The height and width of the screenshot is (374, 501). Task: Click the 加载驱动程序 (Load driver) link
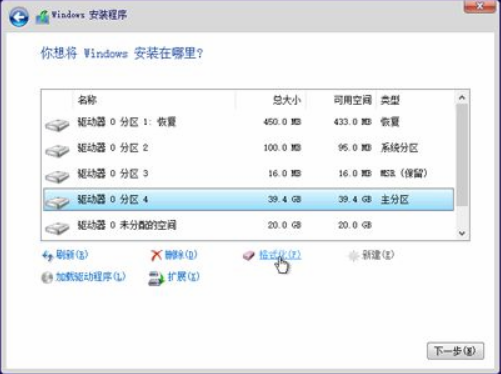(x=90, y=277)
